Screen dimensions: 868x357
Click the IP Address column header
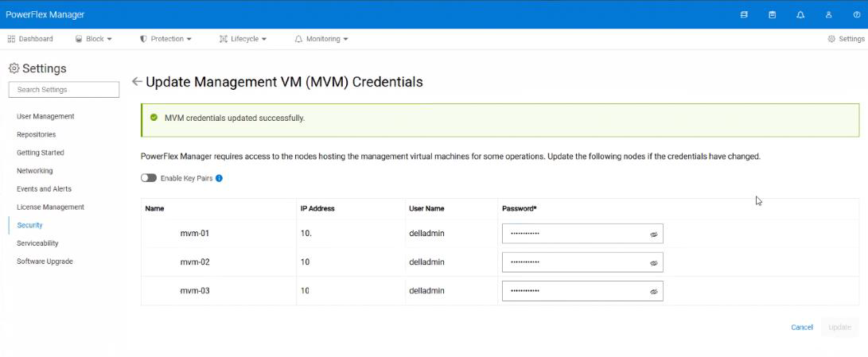tap(317, 208)
